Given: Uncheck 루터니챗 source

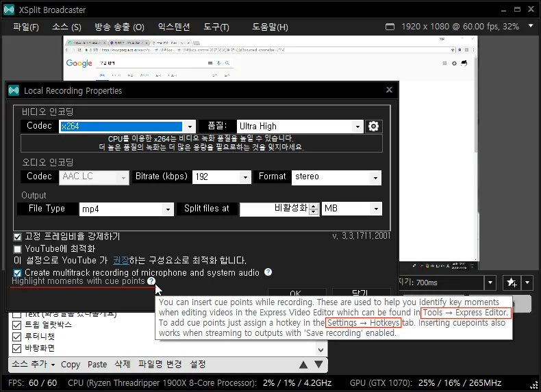Looking at the screenshot, I should (x=16, y=337).
